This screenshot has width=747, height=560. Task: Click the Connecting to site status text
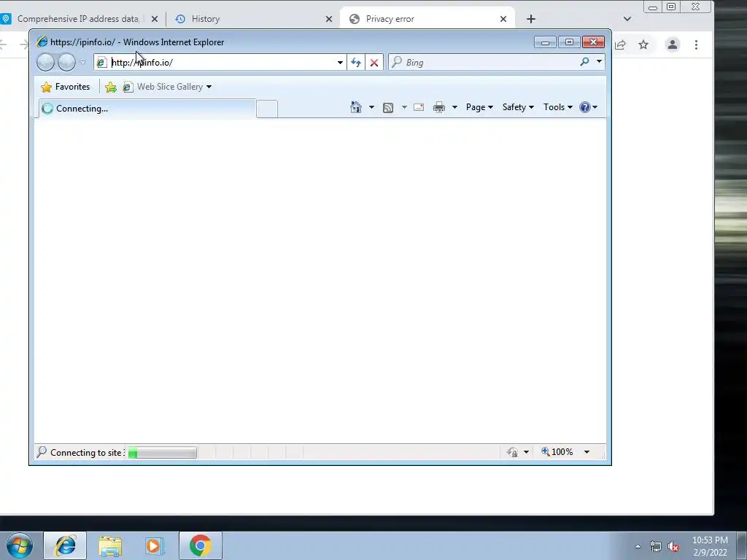(87, 453)
